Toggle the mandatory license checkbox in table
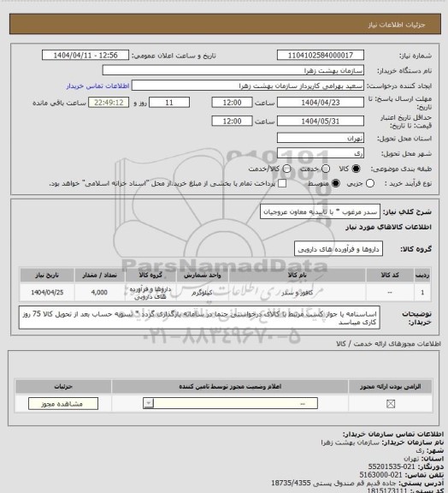Image resolution: width=448 pixels, height=493 pixels. [x=391, y=403]
